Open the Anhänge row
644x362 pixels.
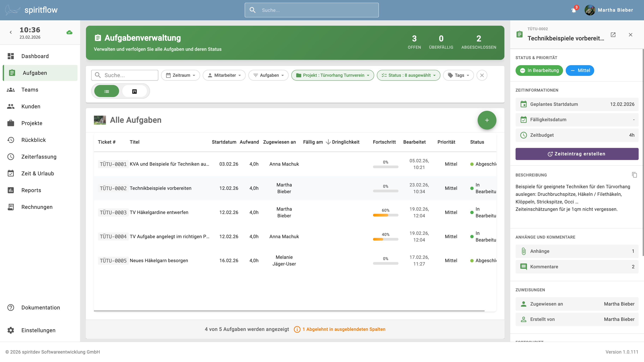[577, 251]
